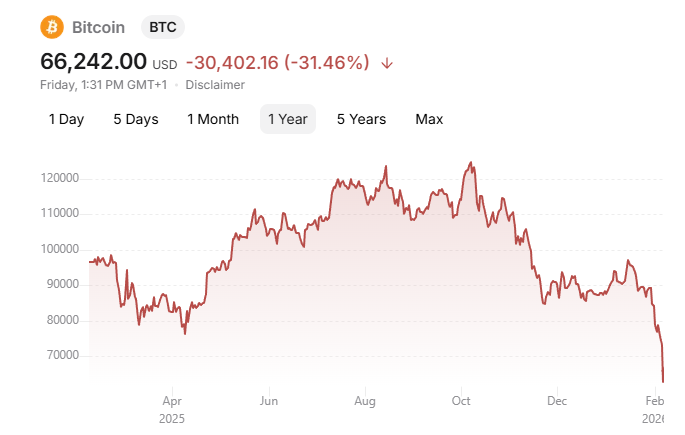Switch to the 5 Days tab
This screenshot has height=435, width=685.
136,119
